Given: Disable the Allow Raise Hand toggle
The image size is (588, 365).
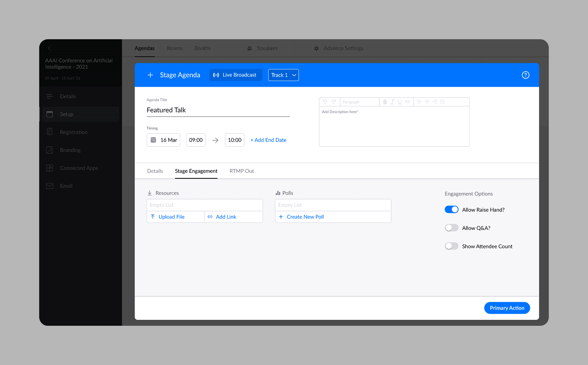Looking at the screenshot, I should point(452,209).
